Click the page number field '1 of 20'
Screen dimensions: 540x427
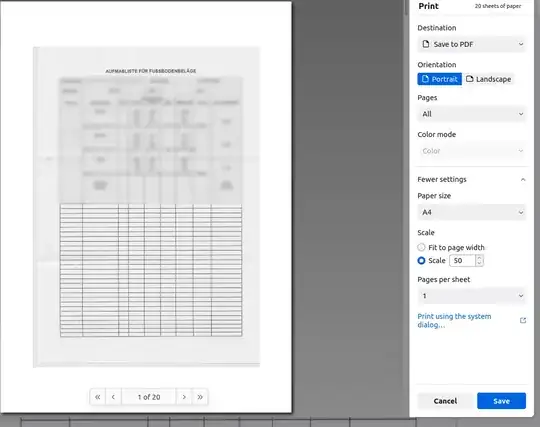tap(149, 397)
